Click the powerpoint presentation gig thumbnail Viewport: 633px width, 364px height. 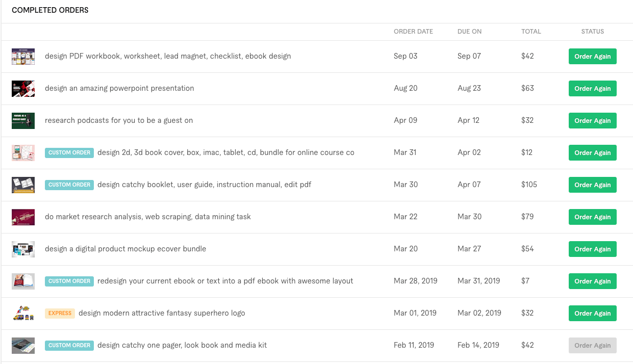[23, 89]
